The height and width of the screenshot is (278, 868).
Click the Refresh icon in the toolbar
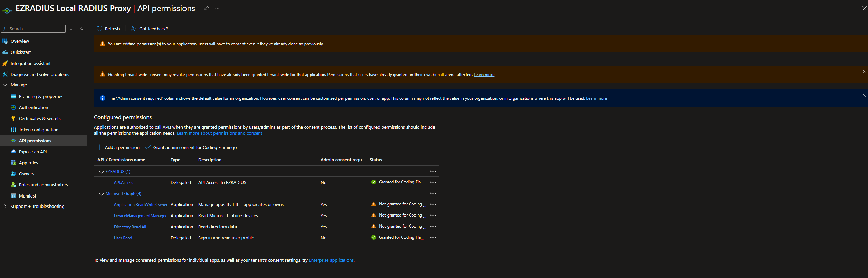(x=99, y=28)
